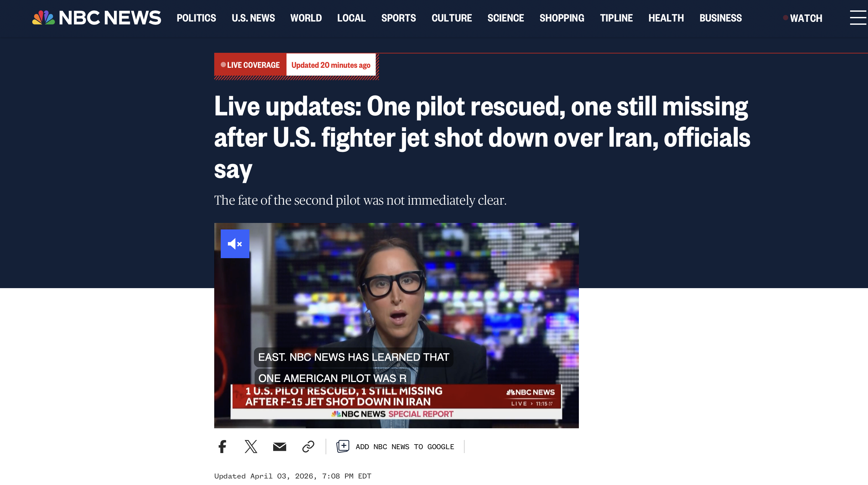868x485 pixels.
Task: Open the Shopping section
Action: (562, 18)
